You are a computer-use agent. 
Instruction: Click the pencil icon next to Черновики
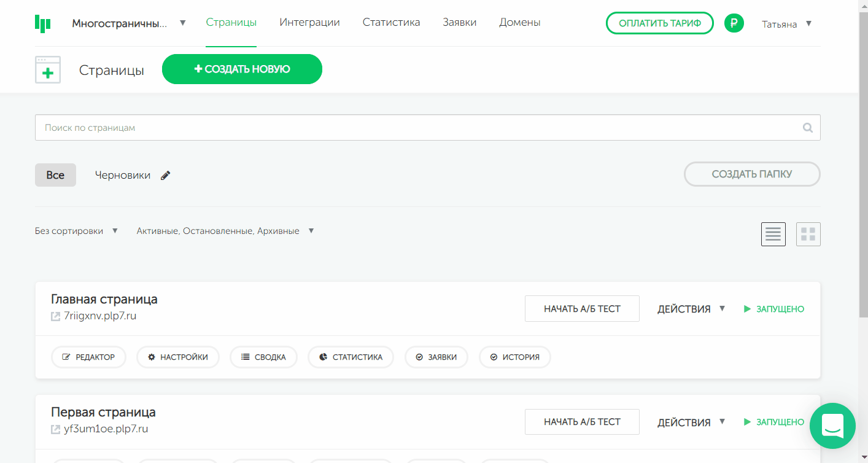click(x=165, y=176)
